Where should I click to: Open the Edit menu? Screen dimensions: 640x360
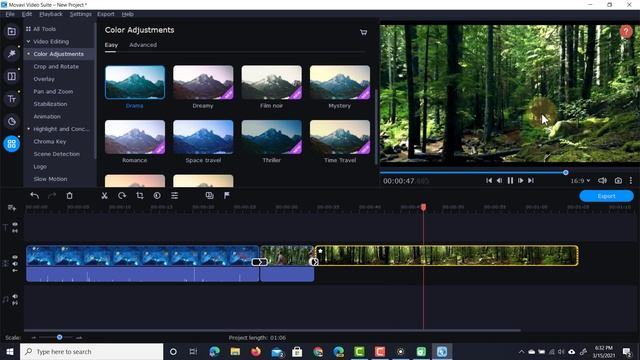(x=27, y=14)
